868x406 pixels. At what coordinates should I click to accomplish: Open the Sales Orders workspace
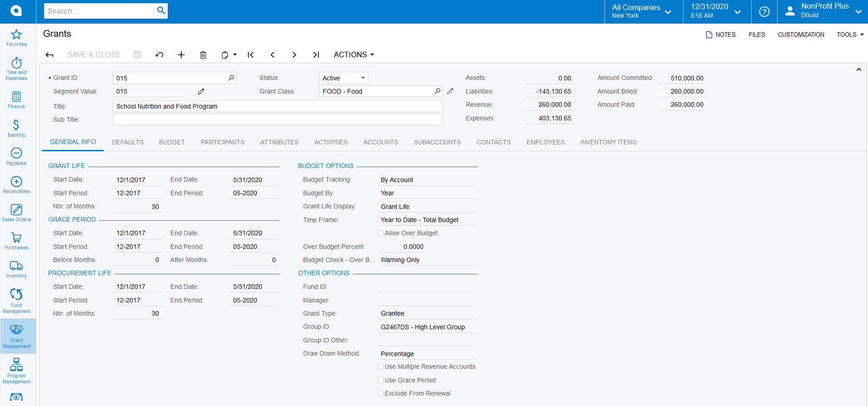[x=16, y=213]
